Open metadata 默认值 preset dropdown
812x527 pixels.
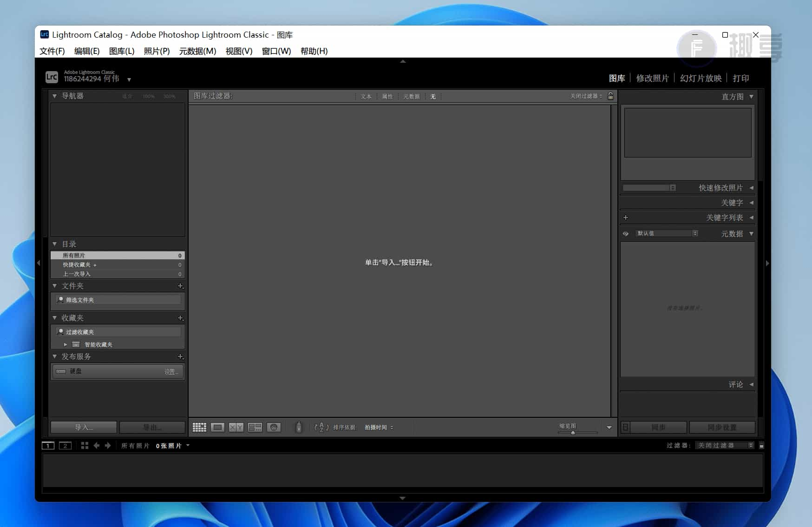pyautogui.click(x=667, y=233)
